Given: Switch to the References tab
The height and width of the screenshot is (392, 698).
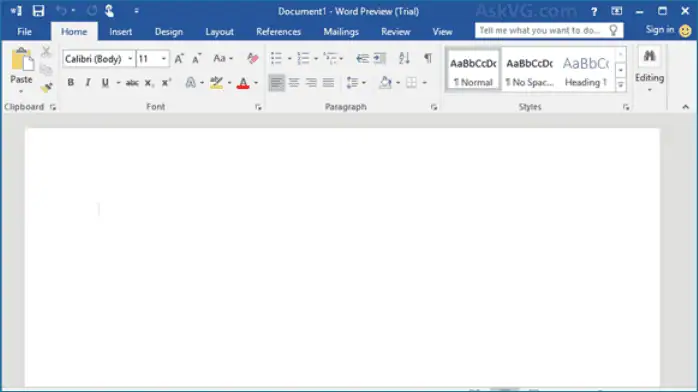Looking at the screenshot, I should (x=279, y=32).
